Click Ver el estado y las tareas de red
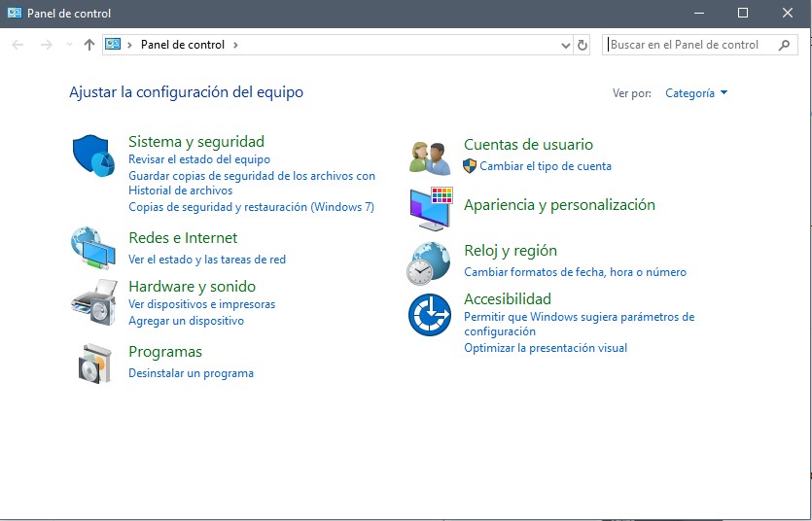 pos(207,260)
